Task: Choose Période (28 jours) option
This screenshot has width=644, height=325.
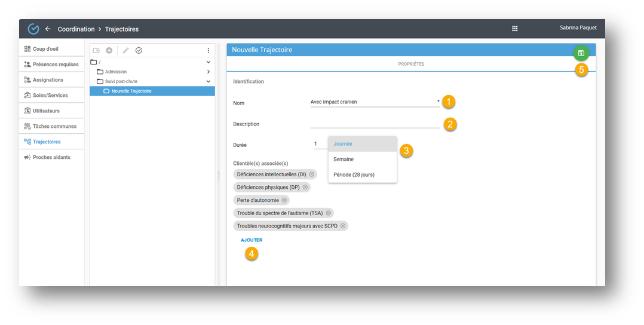Action: (x=354, y=174)
